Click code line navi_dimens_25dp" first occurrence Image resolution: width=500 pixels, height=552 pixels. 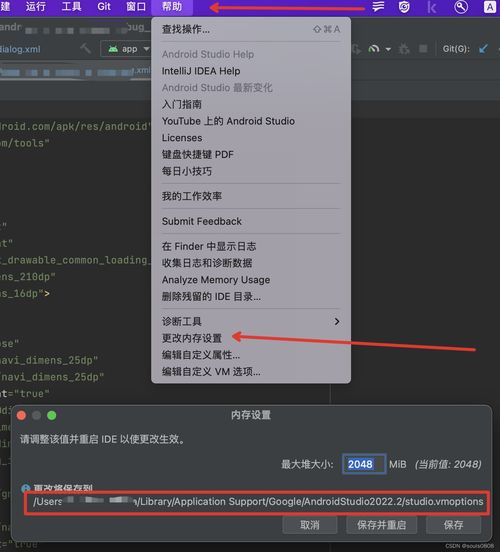[49, 360]
